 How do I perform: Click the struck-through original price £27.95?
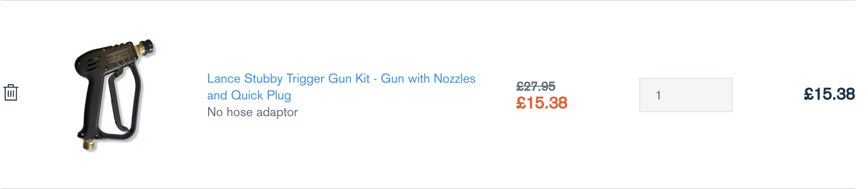(536, 87)
